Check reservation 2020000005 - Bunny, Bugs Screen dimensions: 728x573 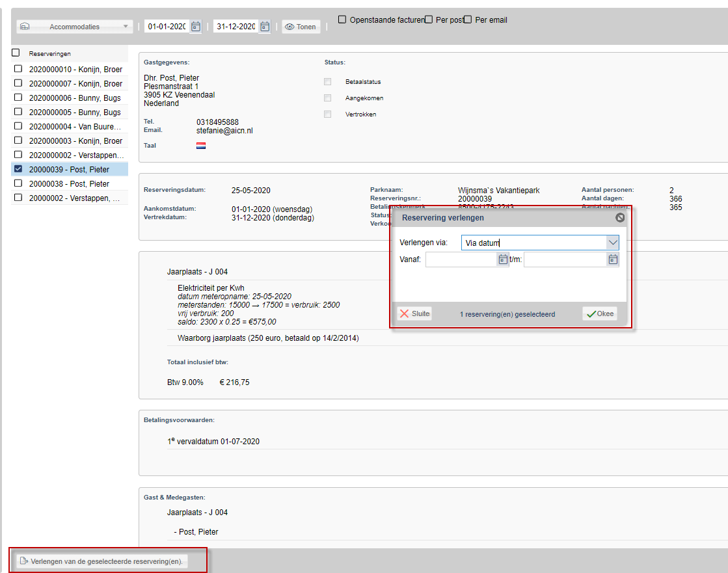[18, 112]
